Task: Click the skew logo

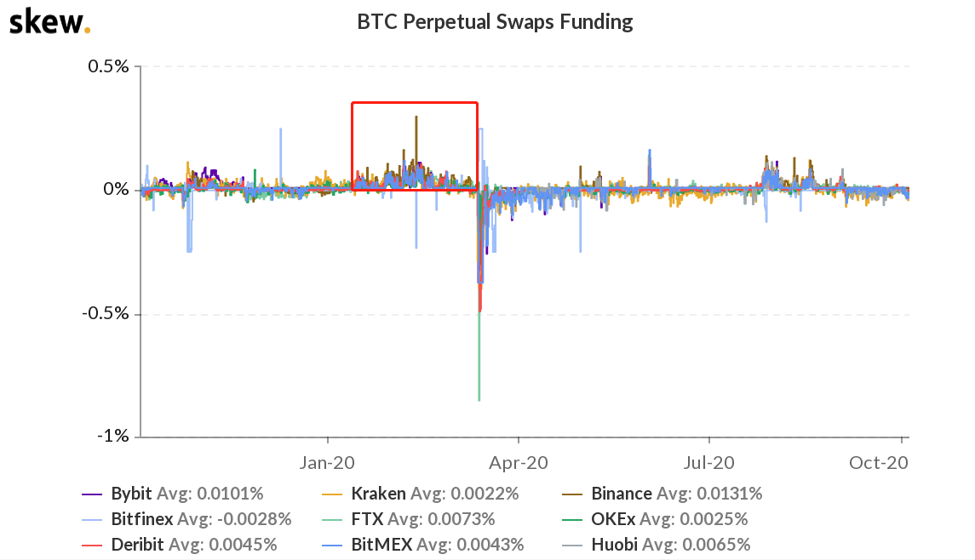Action: (x=49, y=22)
